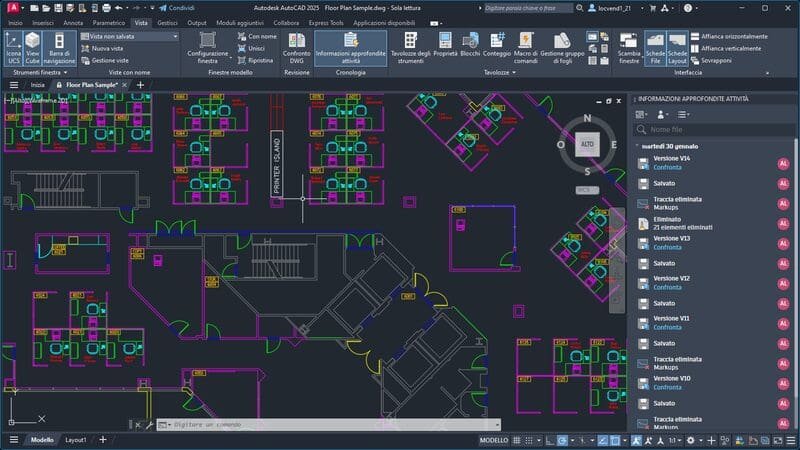Image resolution: width=800 pixels, height=450 pixels.
Task: Click Confronta link under Versione V14
Action: (x=667, y=167)
